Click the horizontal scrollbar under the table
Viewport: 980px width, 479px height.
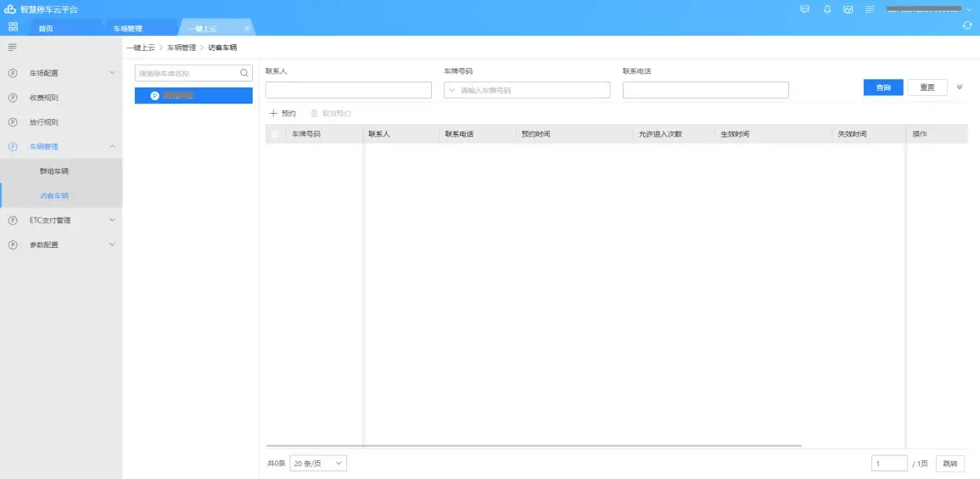pyautogui.click(x=534, y=445)
